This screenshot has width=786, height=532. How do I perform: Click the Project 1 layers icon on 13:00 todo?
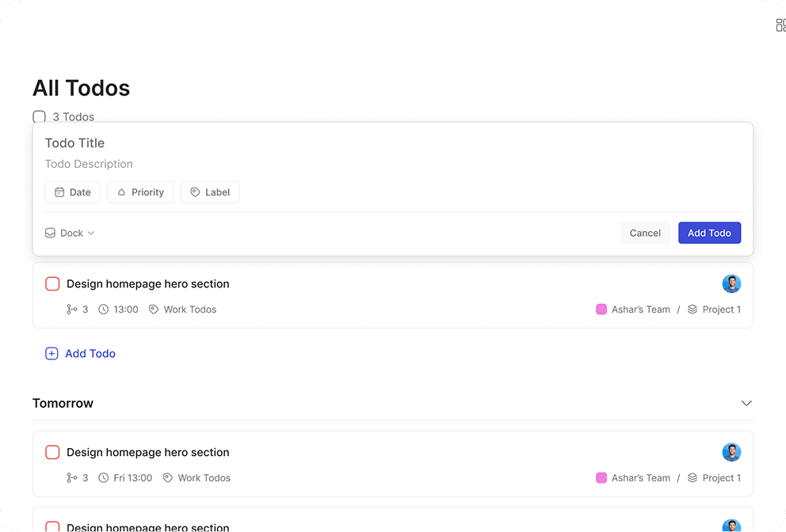pyautogui.click(x=693, y=310)
